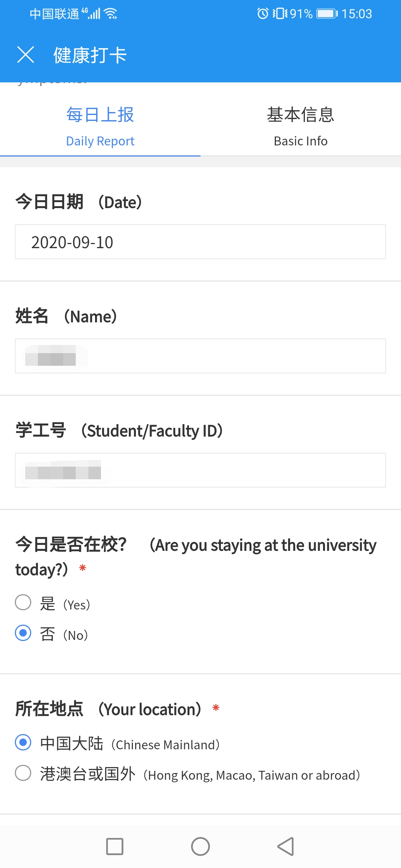The width and height of the screenshot is (401, 868).
Task: Select 否 (No) for staying at university
Action: point(23,633)
